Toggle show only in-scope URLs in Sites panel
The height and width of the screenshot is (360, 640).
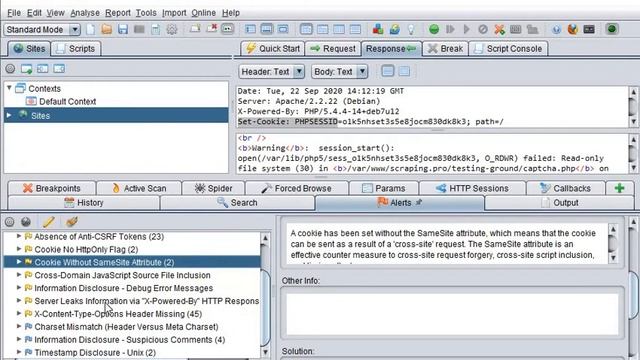10,69
